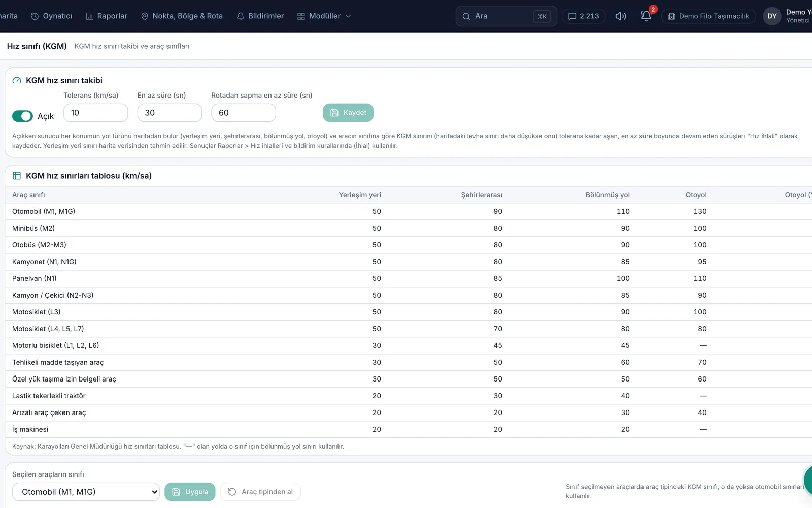812x508 pixels.
Task: Click the speaker sound icon in header
Action: tap(621, 16)
